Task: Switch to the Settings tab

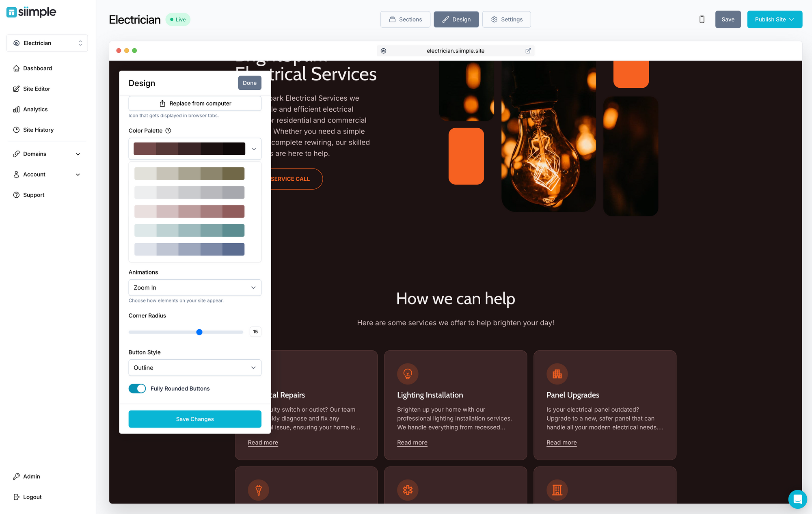Action: [506, 19]
